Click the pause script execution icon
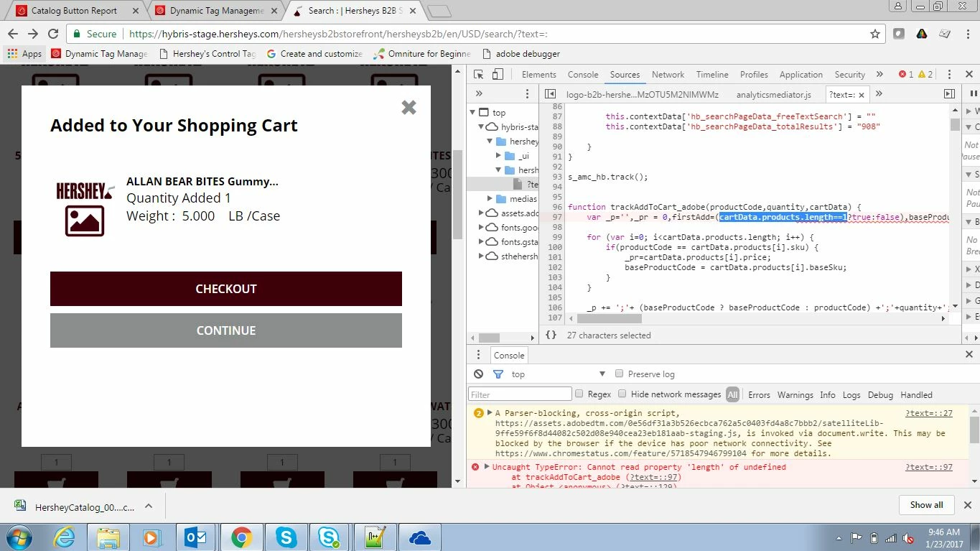Viewport: 980px width, 551px height. [974, 94]
